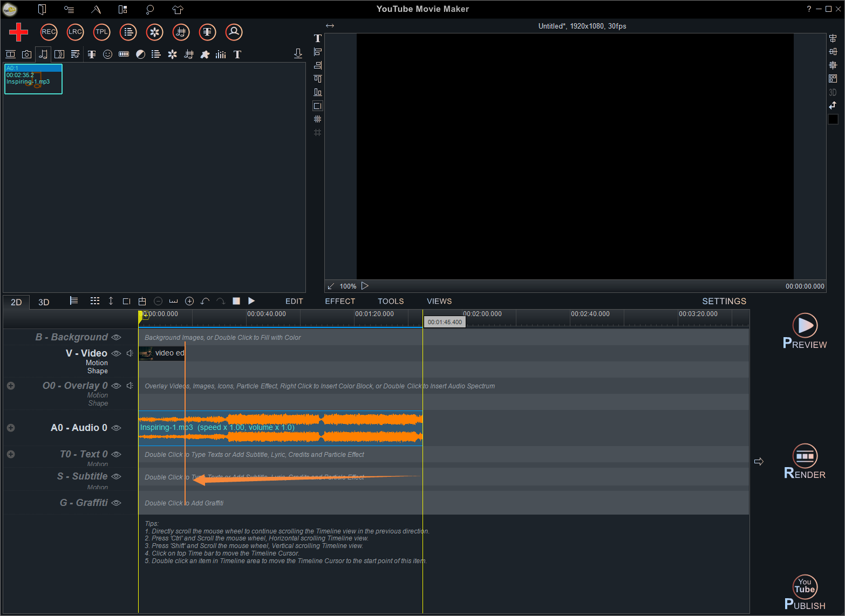Click the resize-arrow icon left of 100%
Screen dimensions: 845x616
tap(331, 286)
